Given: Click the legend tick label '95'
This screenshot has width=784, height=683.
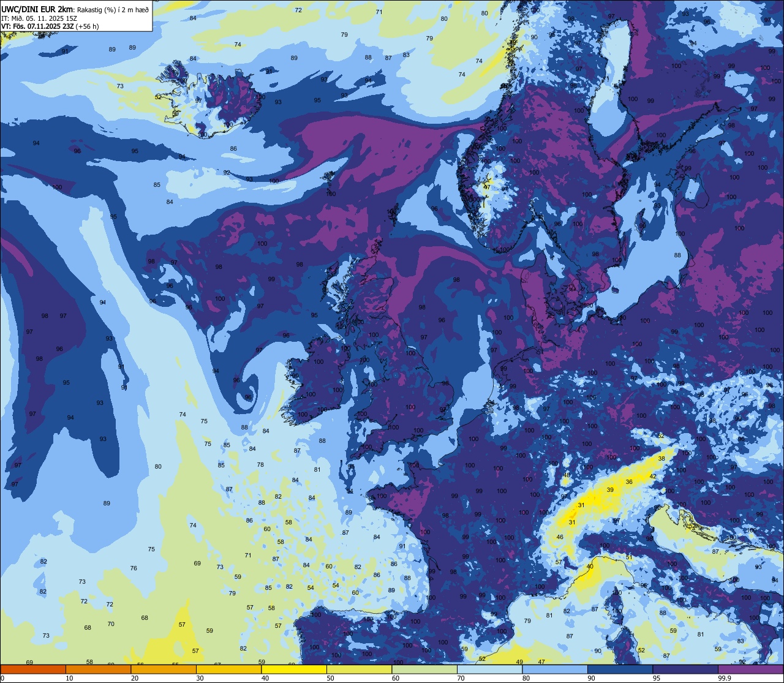Looking at the screenshot, I should [x=657, y=678].
